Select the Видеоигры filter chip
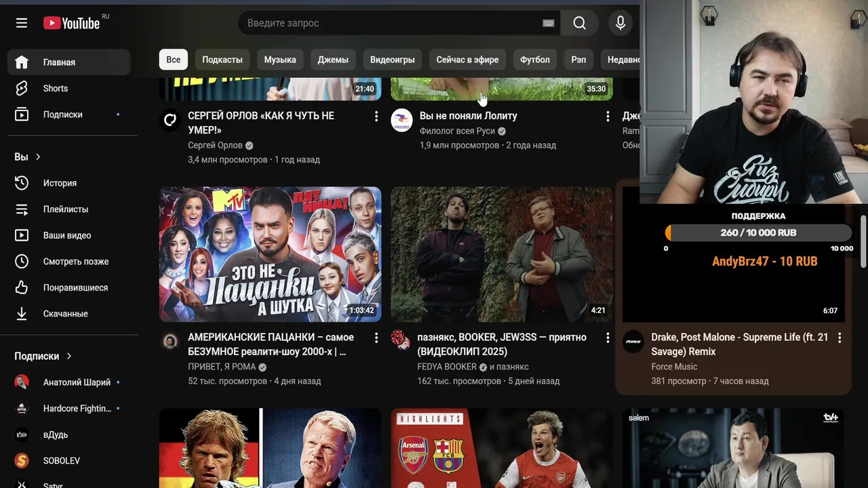The image size is (868, 488). tap(392, 60)
